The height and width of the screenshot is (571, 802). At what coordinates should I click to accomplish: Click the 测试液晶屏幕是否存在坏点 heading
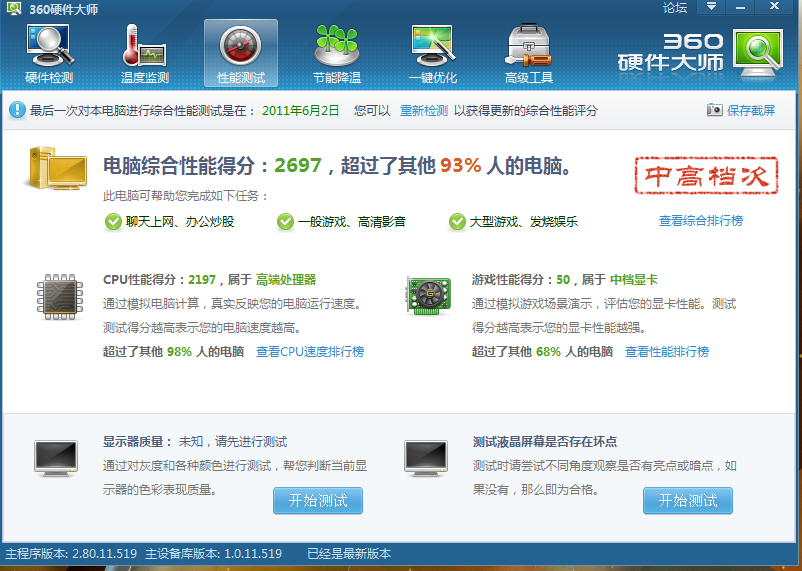click(x=545, y=442)
